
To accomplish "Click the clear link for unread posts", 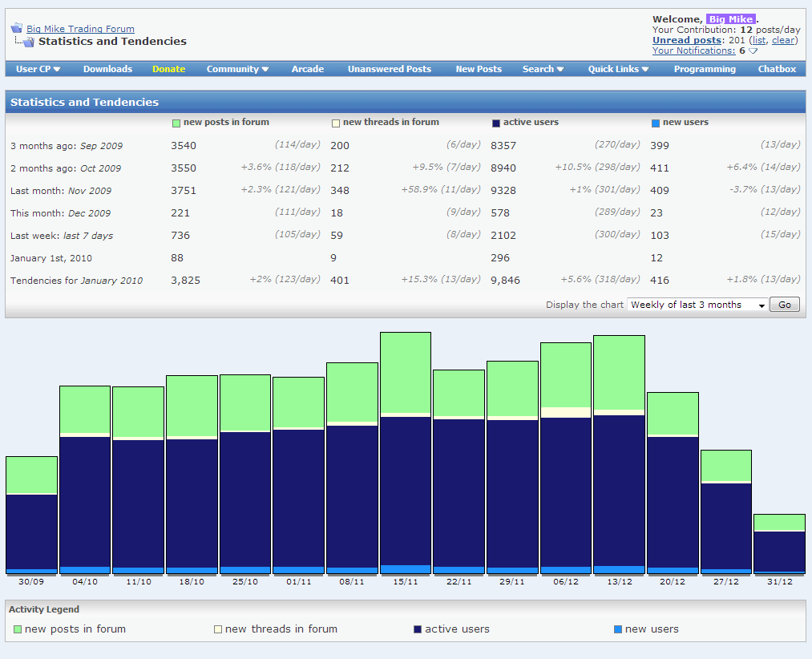I will click(783, 40).
